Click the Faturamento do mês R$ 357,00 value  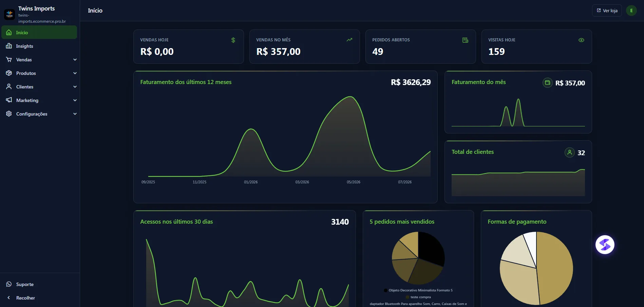click(x=570, y=83)
